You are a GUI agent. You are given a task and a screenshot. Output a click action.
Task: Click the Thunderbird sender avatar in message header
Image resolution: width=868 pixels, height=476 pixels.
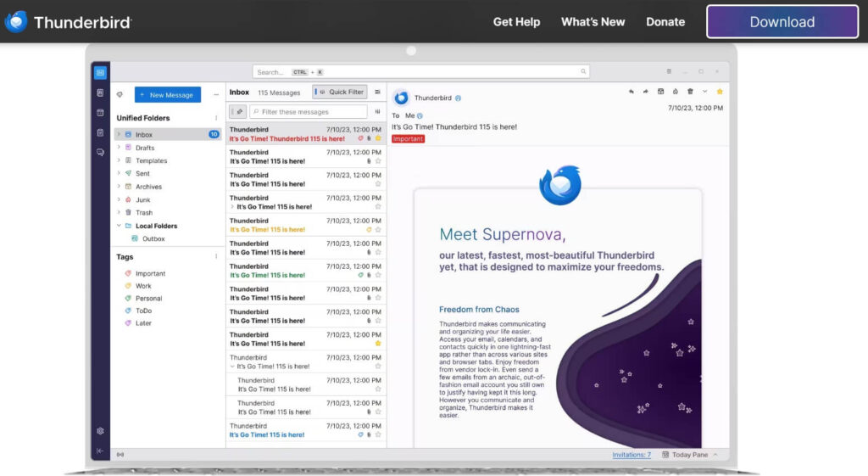coord(401,98)
